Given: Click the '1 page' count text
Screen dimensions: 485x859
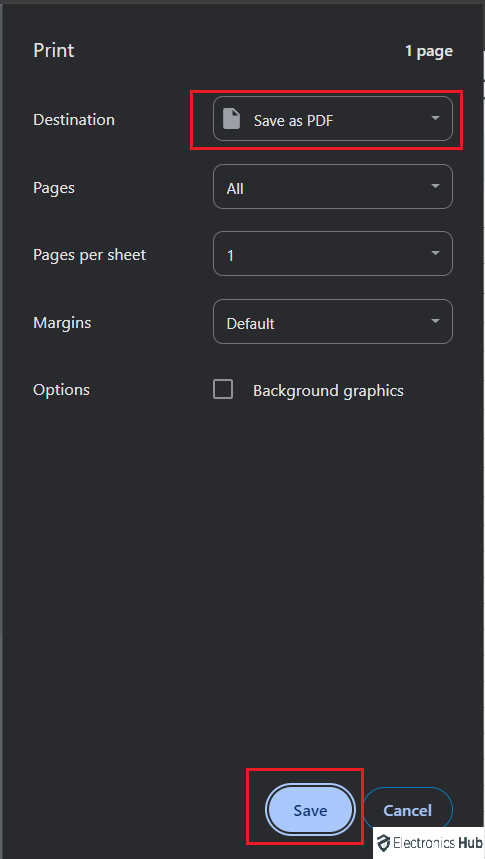Looking at the screenshot, I should 429,51.
